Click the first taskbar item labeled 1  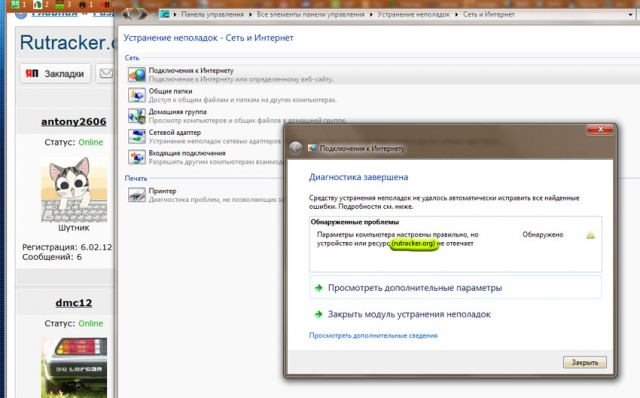pos(18,4)
